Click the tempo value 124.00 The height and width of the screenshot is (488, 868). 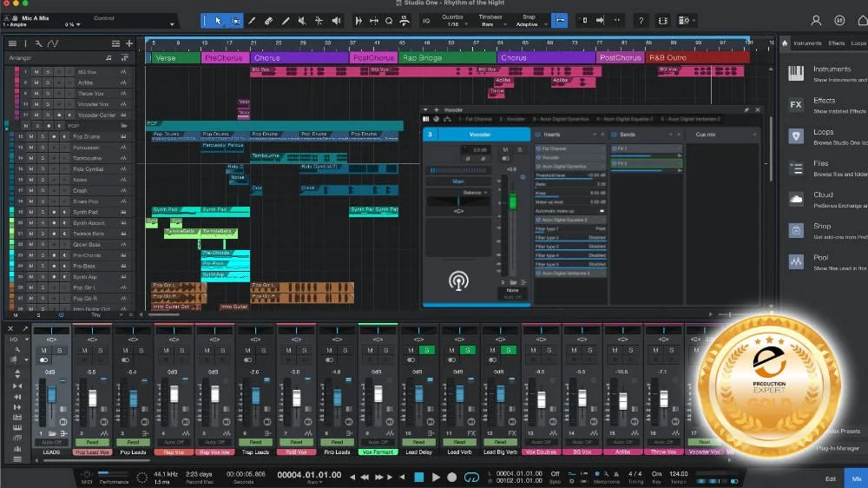pyautogui.click(x=678, y=474)
